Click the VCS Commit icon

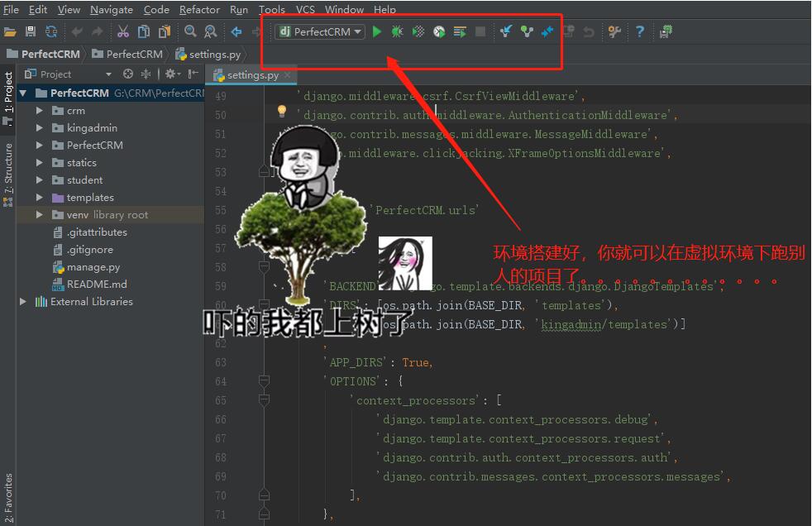point(527,31)
